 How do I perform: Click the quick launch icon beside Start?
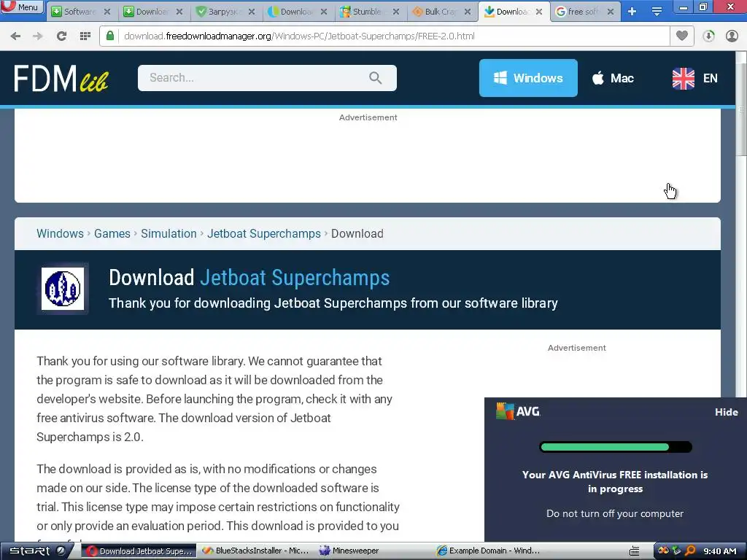click(x=61, y=551)
